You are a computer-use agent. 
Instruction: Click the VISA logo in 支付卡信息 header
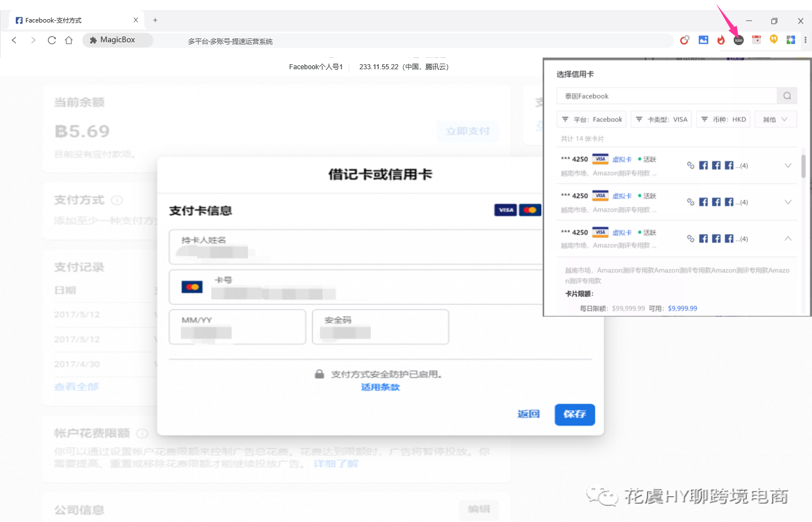click(505, 210)
